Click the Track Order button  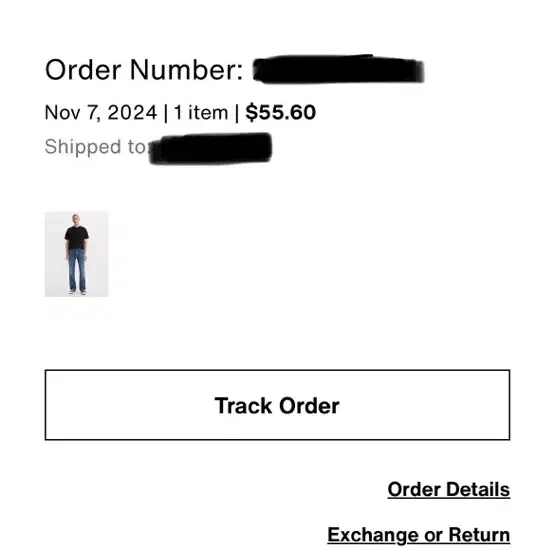click(277, 405)
